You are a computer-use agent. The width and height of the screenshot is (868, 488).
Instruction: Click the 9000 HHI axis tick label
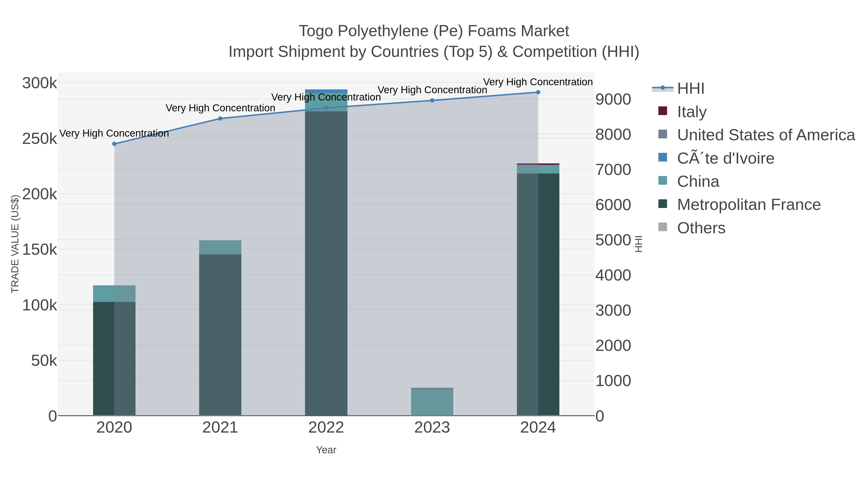(x=613, y=99)
